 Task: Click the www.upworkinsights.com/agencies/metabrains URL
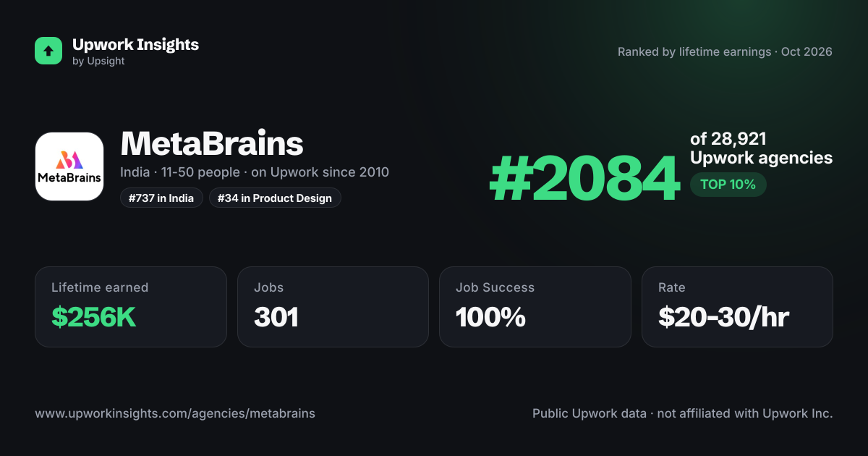[x=175, y=414]
